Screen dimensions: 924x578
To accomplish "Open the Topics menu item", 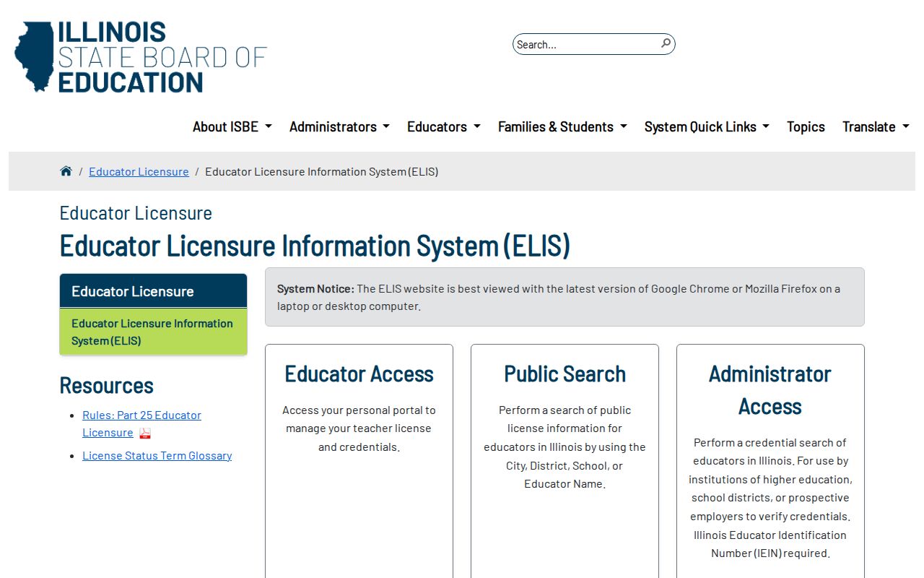I will pos(806,126).
